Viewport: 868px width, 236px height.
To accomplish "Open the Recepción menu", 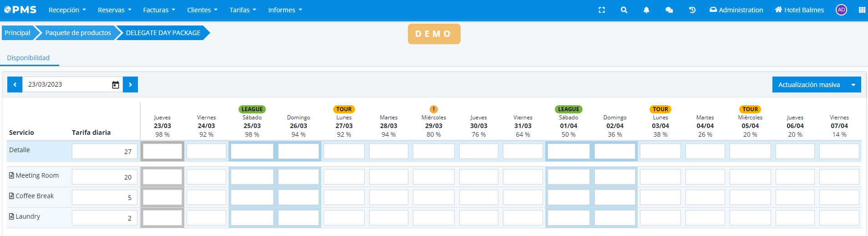I will [x=67, y=10].
